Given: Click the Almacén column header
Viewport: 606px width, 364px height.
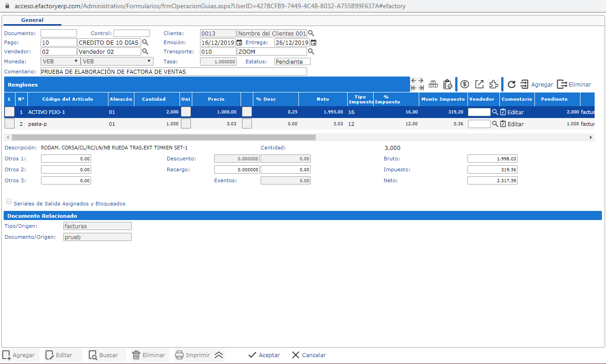Looking at the screenshot, I should (x=121, y=99).
